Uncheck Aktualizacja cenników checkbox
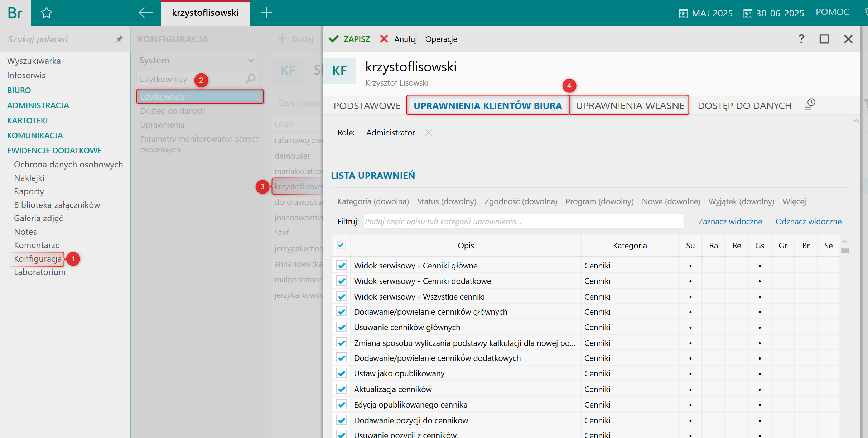The width and height of the screenshot is (868, 438). [342, 389]
